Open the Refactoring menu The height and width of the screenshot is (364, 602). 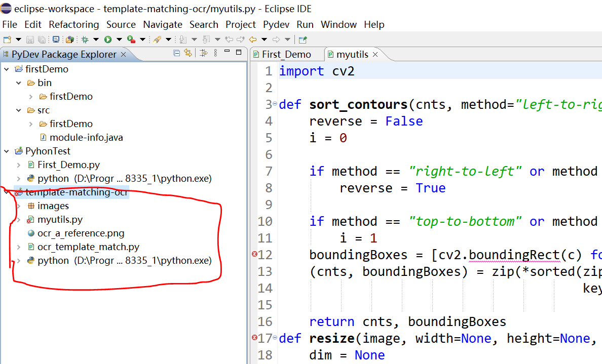tap(73, 24)
